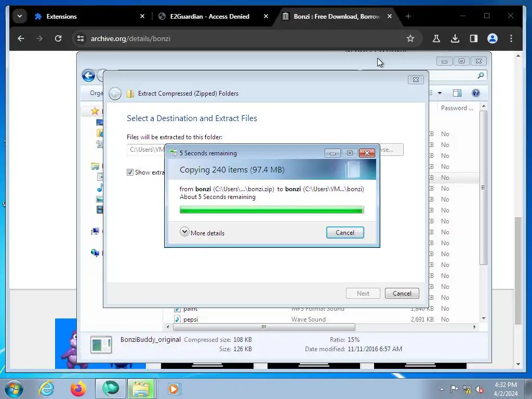Viewport: 532px width, 399px height.
Task: Click the Password protected column header
Action: click(x=457, y=108)
